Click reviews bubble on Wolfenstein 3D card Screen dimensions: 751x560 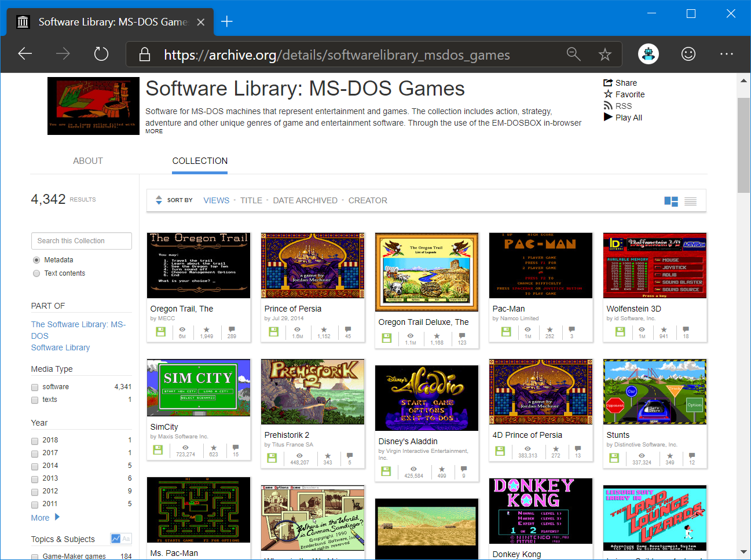[x=686, y=330]
